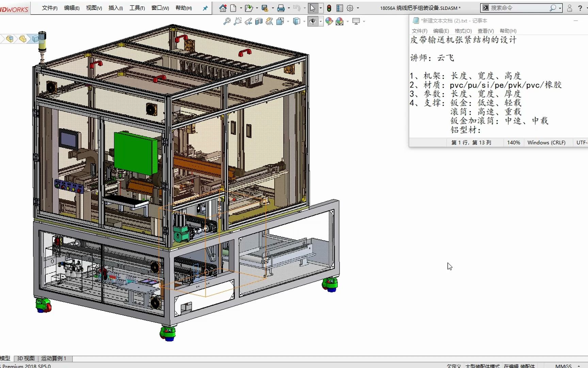This screenshot has width=588, height=368.
Task: Click the Print icon in toolbar
Action: 281,8
